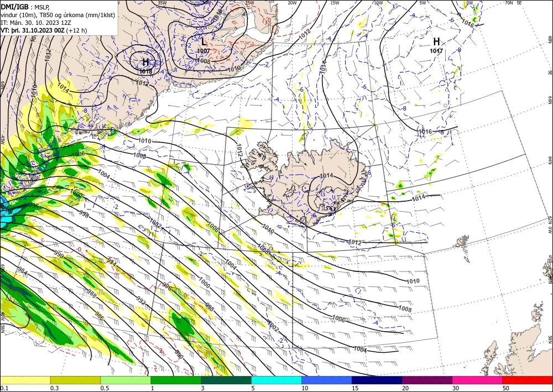
Task: Click the 1017 high pressure value
Action: pyautogui.click(x=436, y=51)
